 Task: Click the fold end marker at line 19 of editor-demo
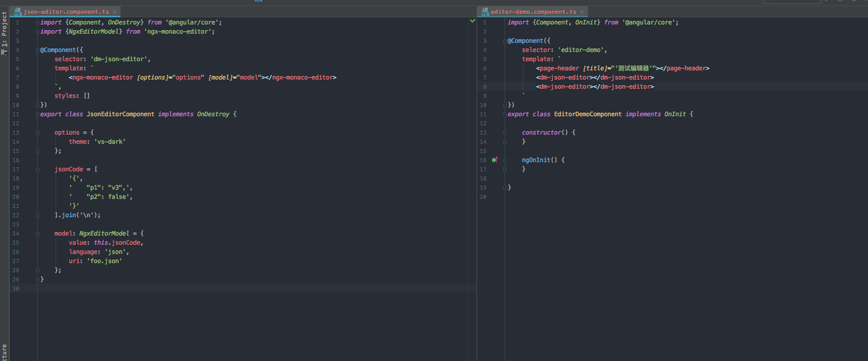tap(505, 188)
